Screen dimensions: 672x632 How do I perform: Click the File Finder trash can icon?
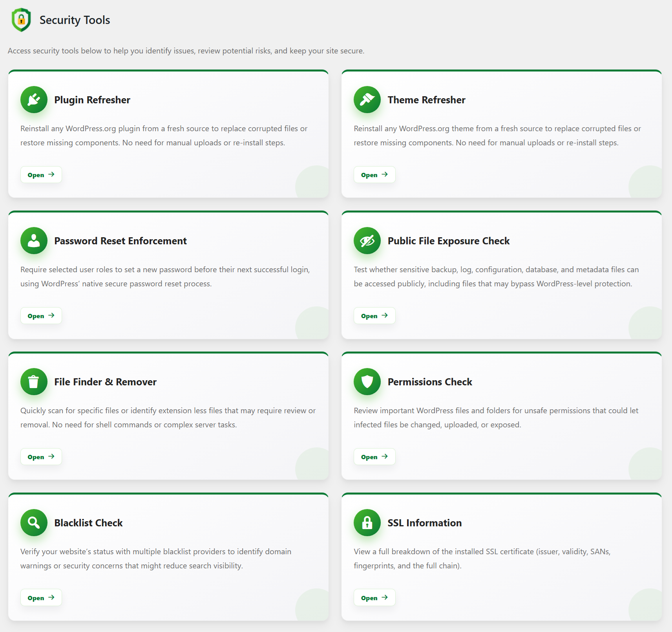click(34, 382)
